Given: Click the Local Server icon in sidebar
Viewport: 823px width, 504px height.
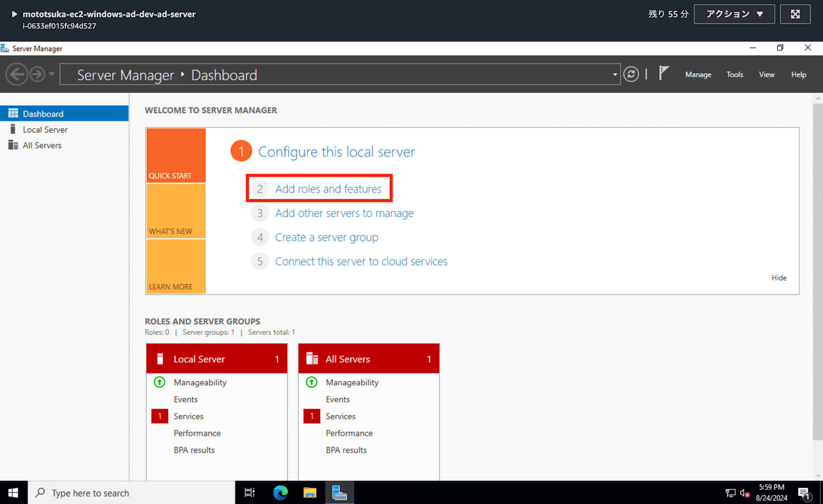Looking at the screenshot, I should click(13, 129).
